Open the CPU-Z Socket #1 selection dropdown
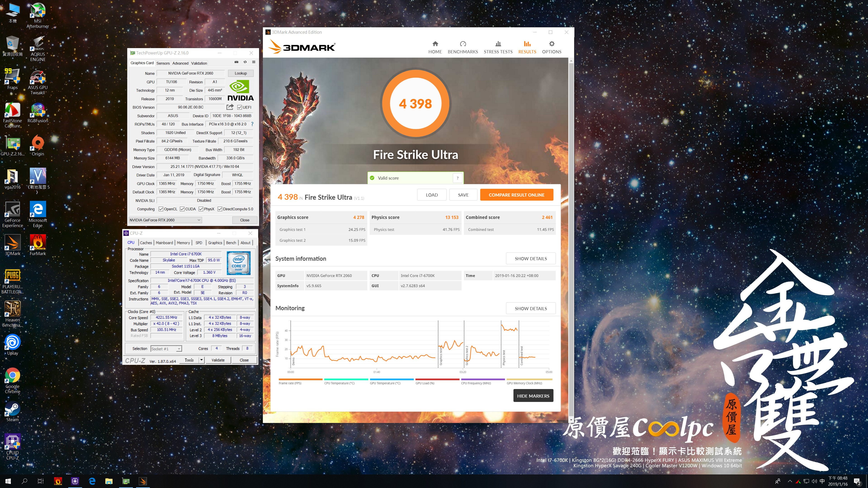This screenshot has width=868, height=488. click(166, 349)
